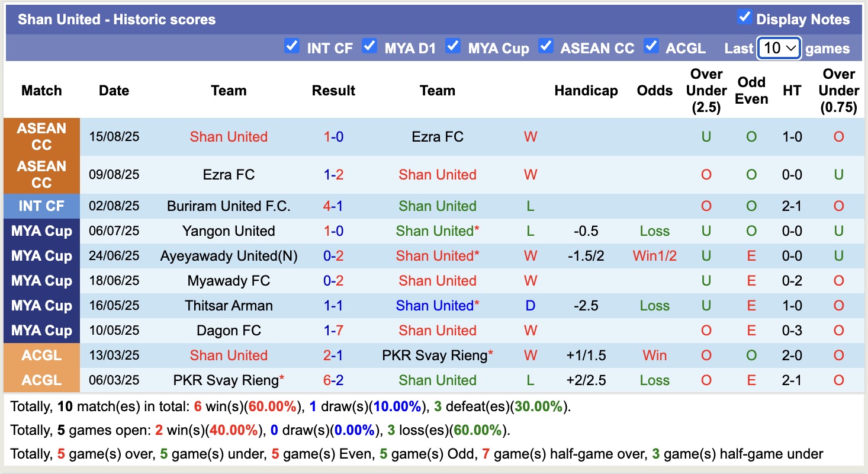Open the Shan United link in top row
This screenshot has height=474, width=868.
tap(229, 136)
